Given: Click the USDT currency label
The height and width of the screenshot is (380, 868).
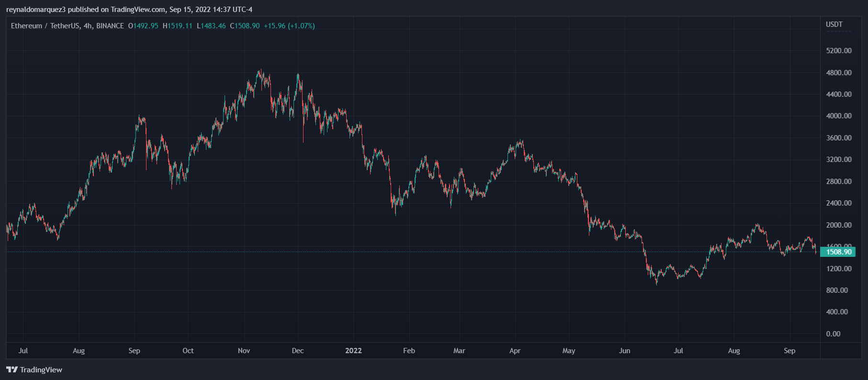Looking at the screenshot, I should tap(834, 24).
